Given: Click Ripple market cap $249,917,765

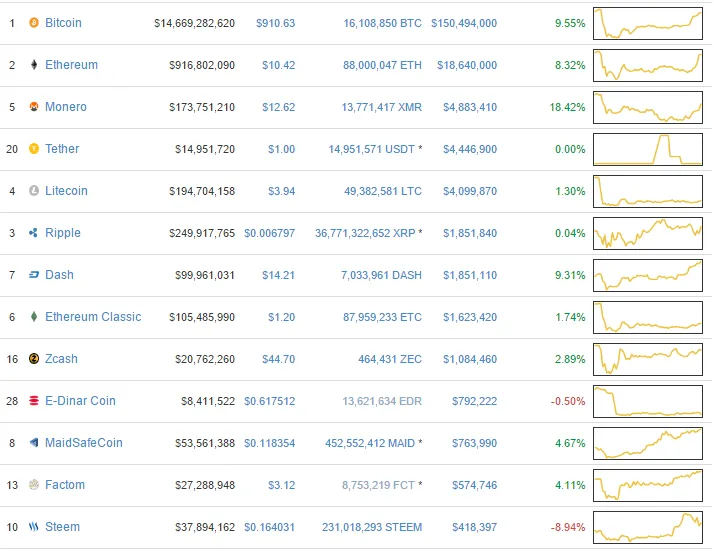Looking at the screenshot, I should pyautogui.click(x=202, y=233).
